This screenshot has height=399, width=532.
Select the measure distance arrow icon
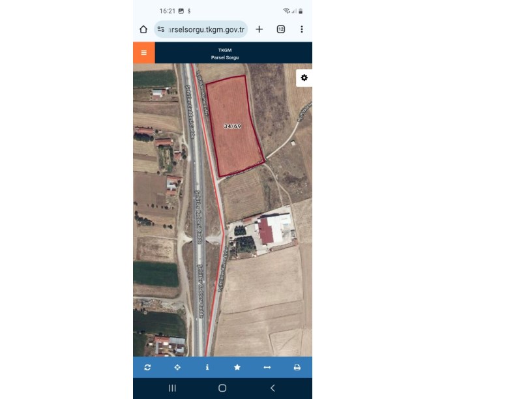click(x=267, y=368)
